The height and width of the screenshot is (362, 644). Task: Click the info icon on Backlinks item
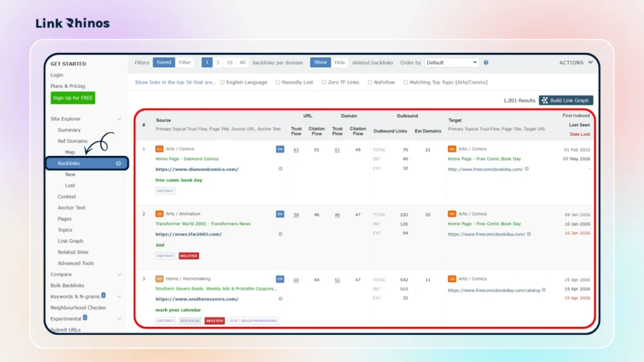point(118,163)
